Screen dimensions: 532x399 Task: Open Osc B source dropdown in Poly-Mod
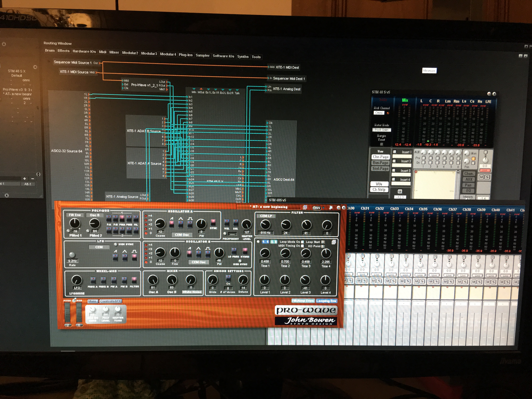[x=95, y=215]
